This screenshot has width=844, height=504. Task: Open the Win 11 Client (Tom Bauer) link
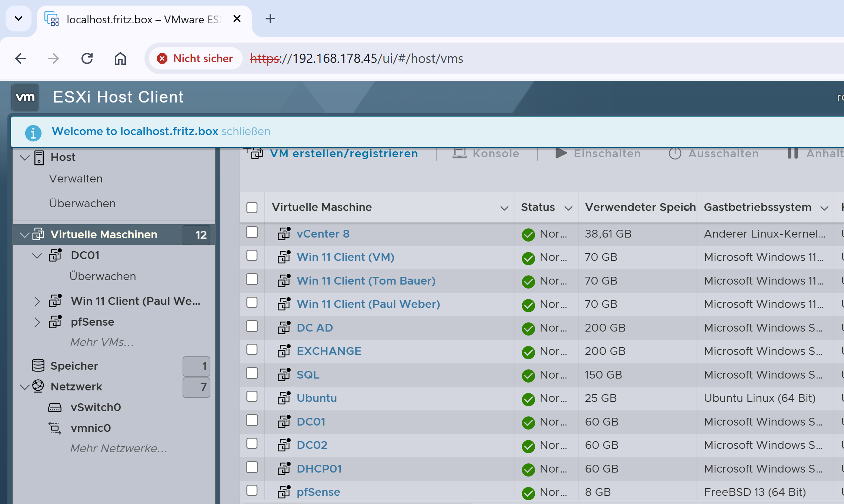click(366, 281)
